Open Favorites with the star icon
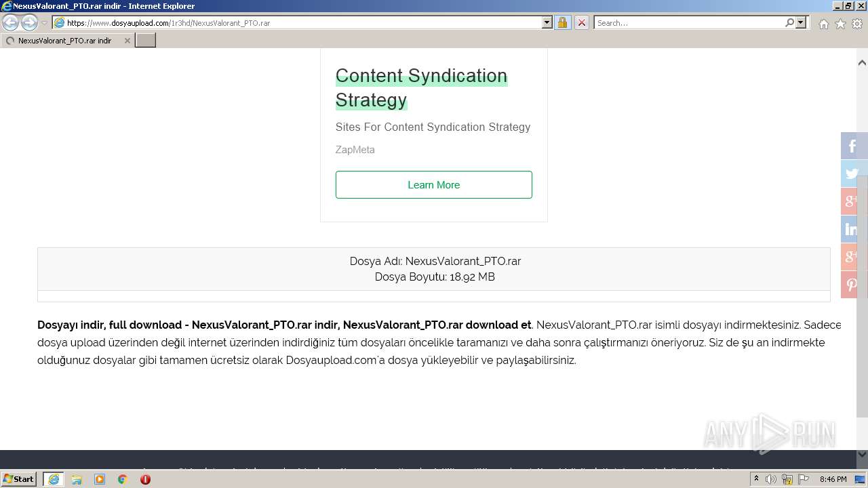The width and height of the screenshot is (868, 488). [x=840, y=24]
